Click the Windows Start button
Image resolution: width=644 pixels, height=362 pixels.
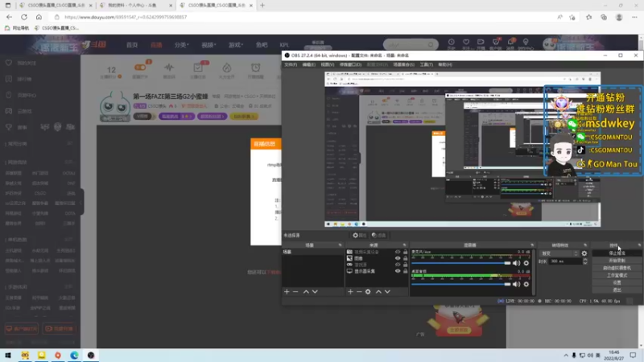(x=7, y=355)
